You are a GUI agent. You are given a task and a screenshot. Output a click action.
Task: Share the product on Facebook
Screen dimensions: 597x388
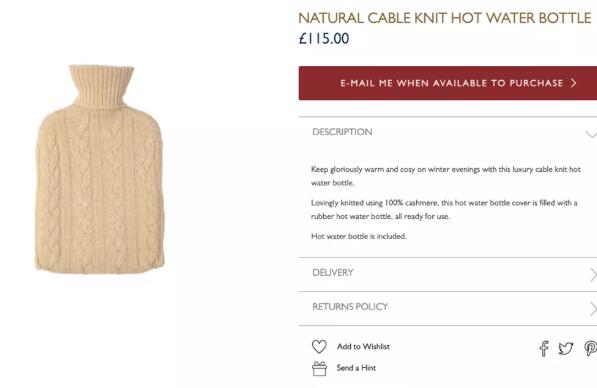(x=544, y=348)
